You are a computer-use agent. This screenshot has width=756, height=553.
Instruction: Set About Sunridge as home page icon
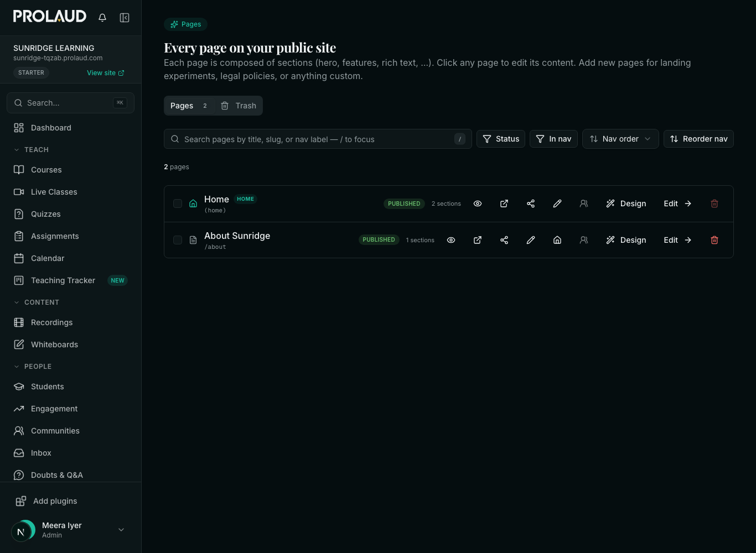(x=557, y=240)
